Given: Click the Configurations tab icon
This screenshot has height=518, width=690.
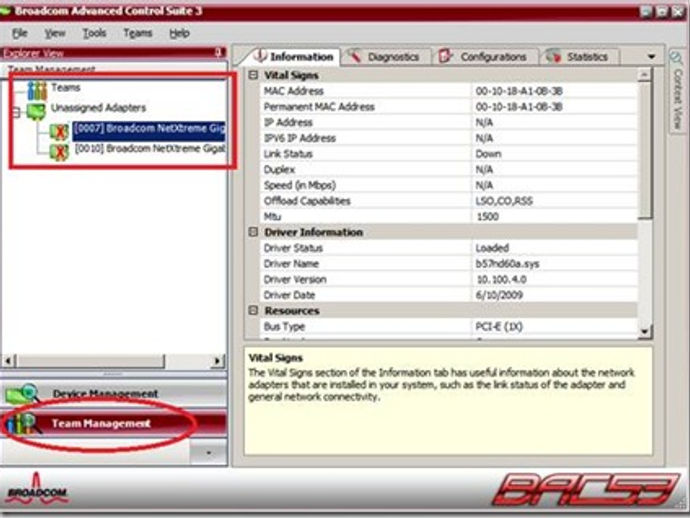Looking at the screenshot, I should (x=445, y=56).
